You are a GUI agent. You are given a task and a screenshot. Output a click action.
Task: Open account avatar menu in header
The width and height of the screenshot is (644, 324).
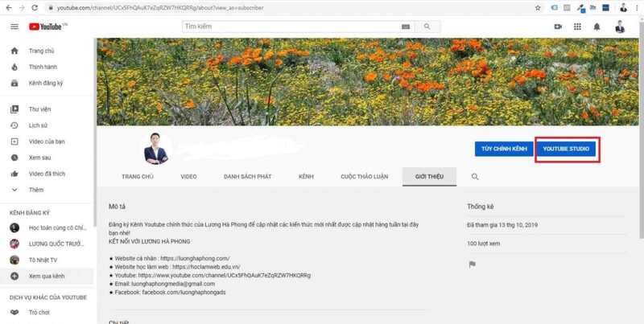(x=620, y=27)
